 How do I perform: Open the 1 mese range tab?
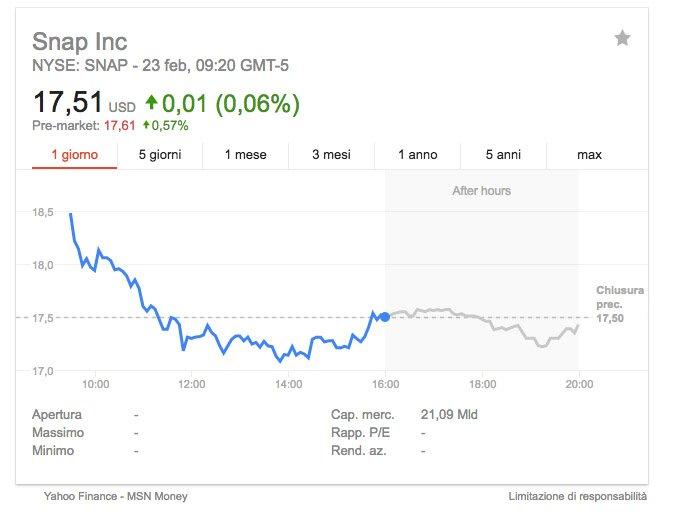click(245, 155)
